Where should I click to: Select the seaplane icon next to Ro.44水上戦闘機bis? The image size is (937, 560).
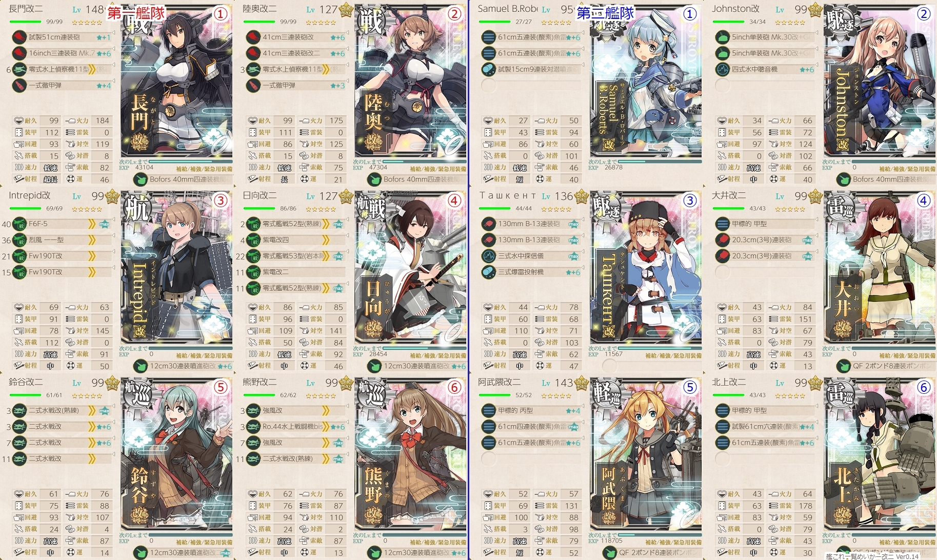253,427
